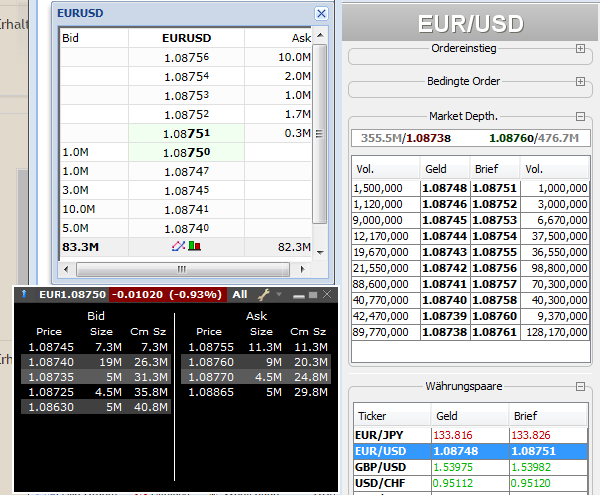
Task: Collapse the Währungspaare section
Action: click(x=581, y=386)
